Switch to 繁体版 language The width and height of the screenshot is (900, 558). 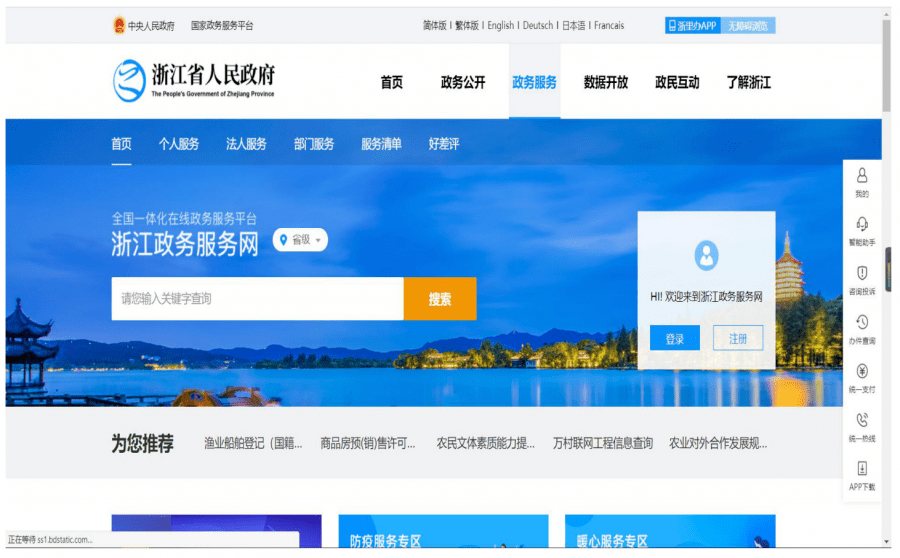click(467, 25)
